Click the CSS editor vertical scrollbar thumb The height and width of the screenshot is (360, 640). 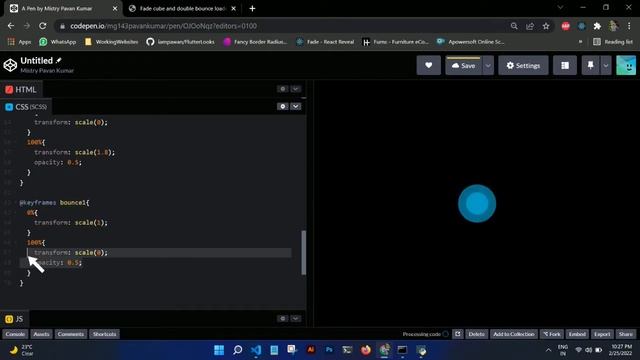303,253
